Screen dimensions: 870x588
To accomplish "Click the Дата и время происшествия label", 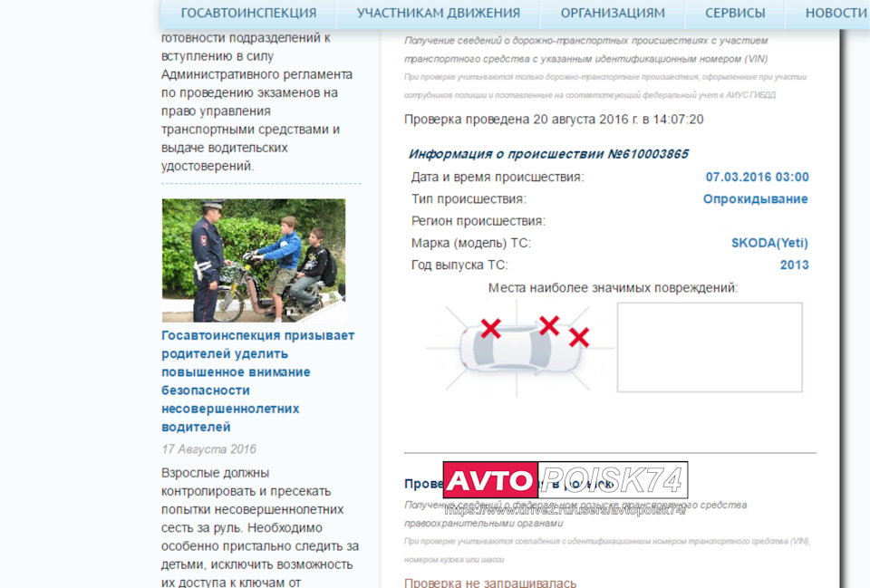I will (x=498, y=178).
